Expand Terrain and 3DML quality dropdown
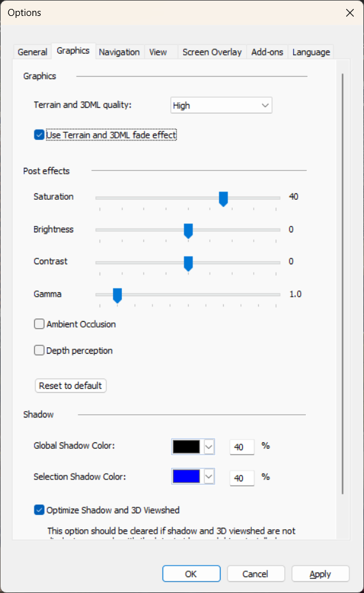The height and width of the screenshot is (593, 364). 221,105
